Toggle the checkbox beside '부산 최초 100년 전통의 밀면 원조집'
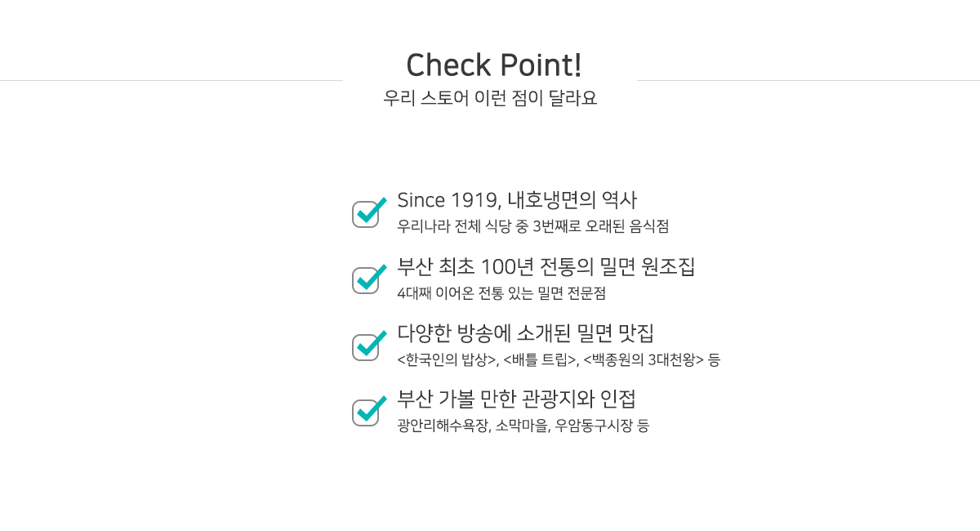 point(366,280)
